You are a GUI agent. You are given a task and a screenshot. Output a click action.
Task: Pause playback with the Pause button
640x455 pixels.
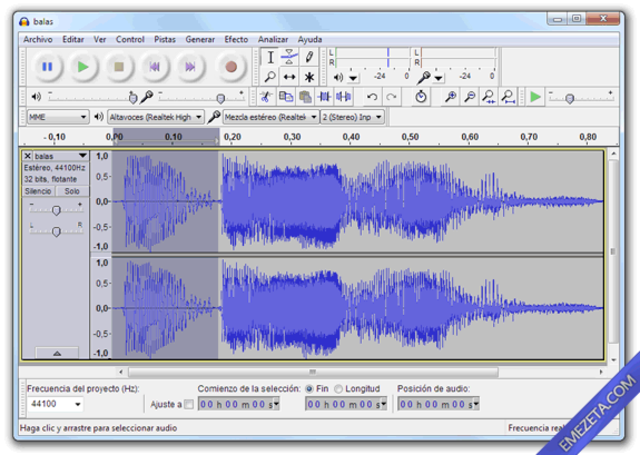tap(47, 67)
